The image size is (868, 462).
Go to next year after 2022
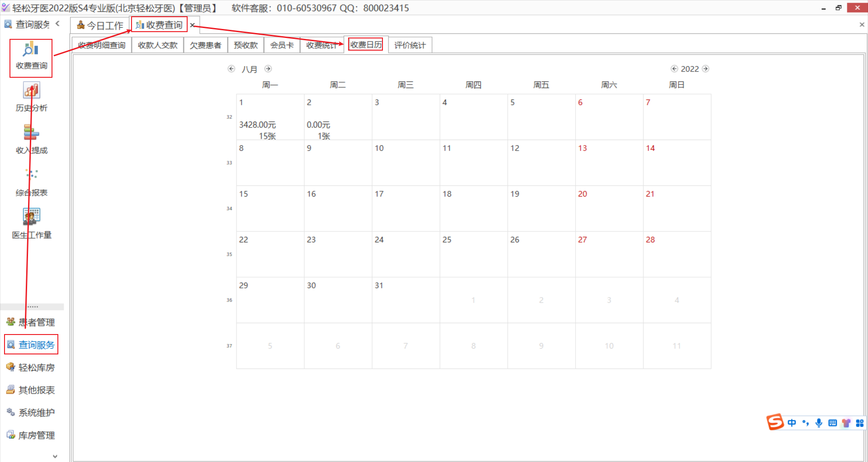pos(706,69)
